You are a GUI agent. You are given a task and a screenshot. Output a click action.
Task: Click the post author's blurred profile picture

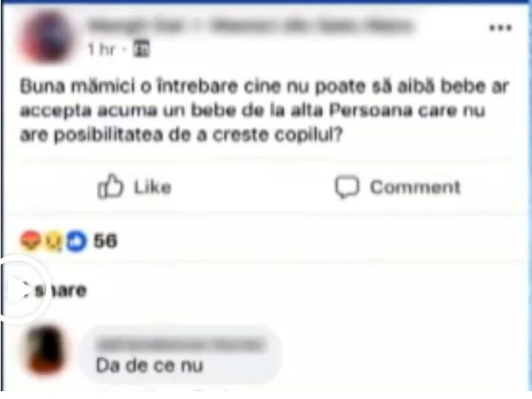[46, 36]
